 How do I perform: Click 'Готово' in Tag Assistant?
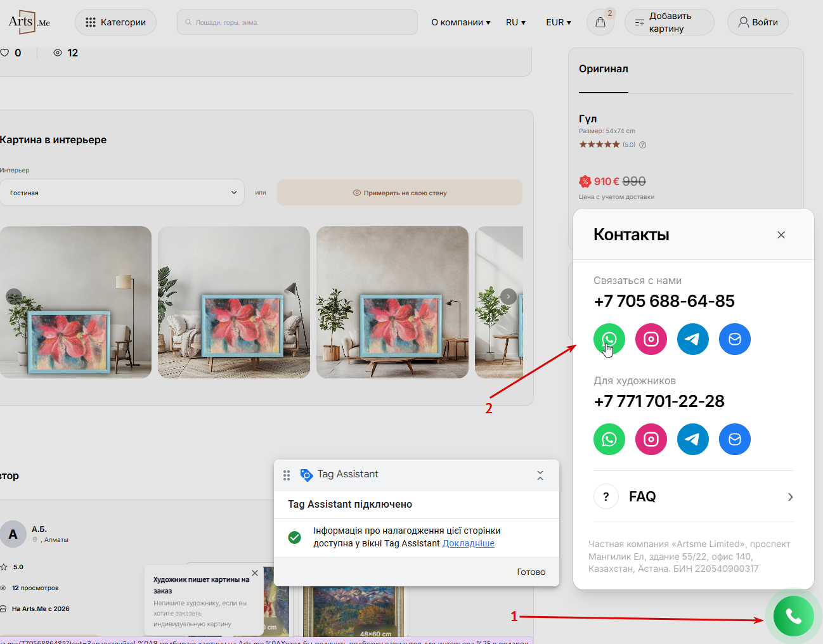pos(531,572)
